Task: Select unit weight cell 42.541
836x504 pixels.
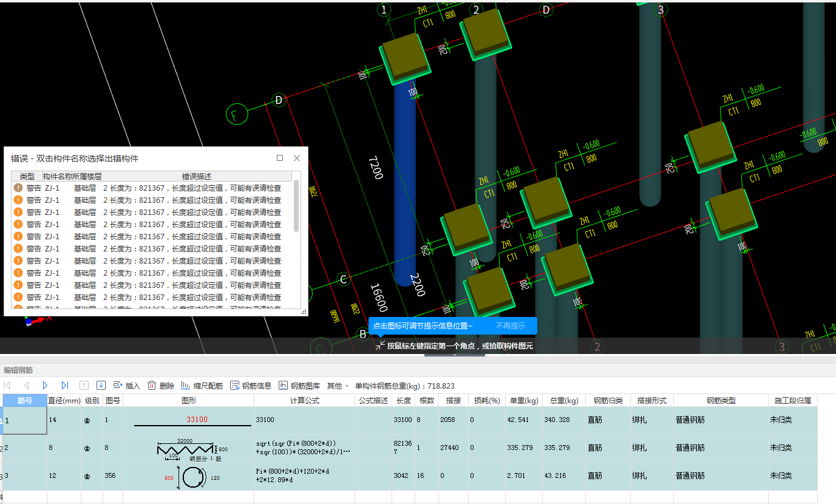Action: tap(525, 420)
